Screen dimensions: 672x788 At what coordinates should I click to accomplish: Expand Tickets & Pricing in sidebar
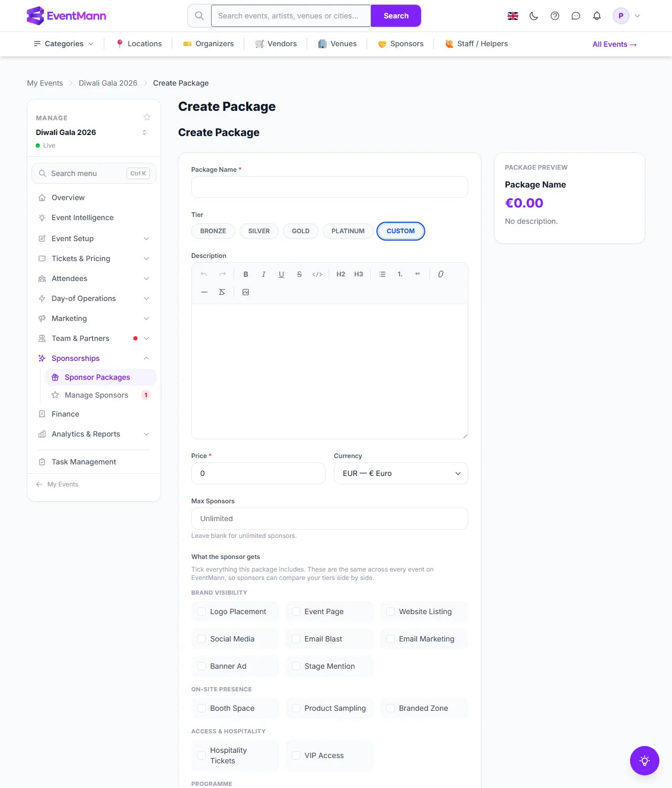(x=94, y=258)
